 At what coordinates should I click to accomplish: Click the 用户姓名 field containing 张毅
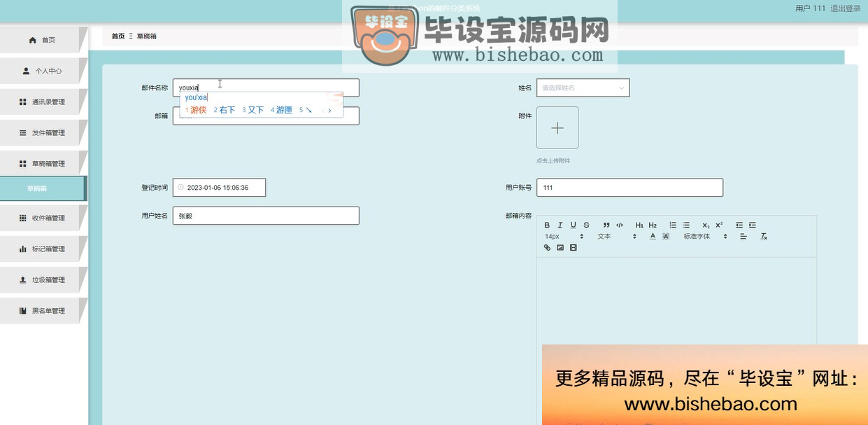[x=266, y=216]
